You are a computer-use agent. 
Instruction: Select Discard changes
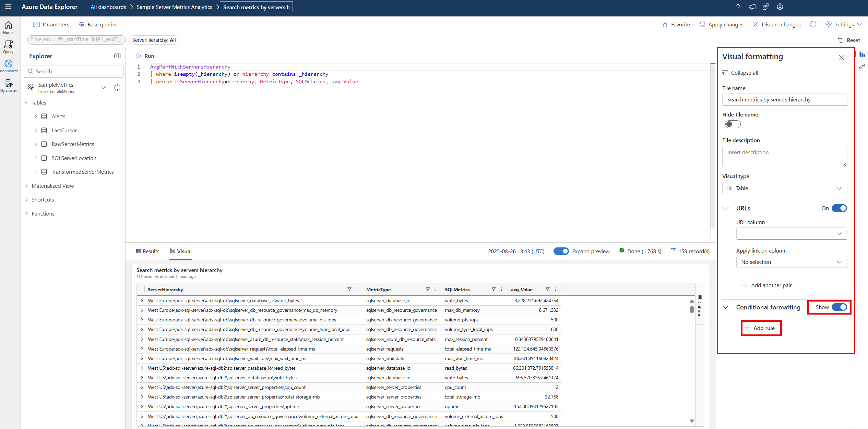(777, 24)
